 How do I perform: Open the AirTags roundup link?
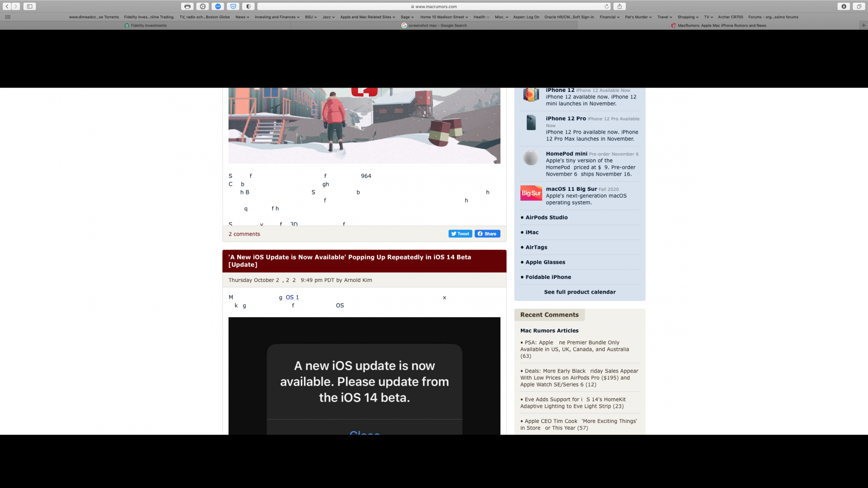click(x=536, y=247)
